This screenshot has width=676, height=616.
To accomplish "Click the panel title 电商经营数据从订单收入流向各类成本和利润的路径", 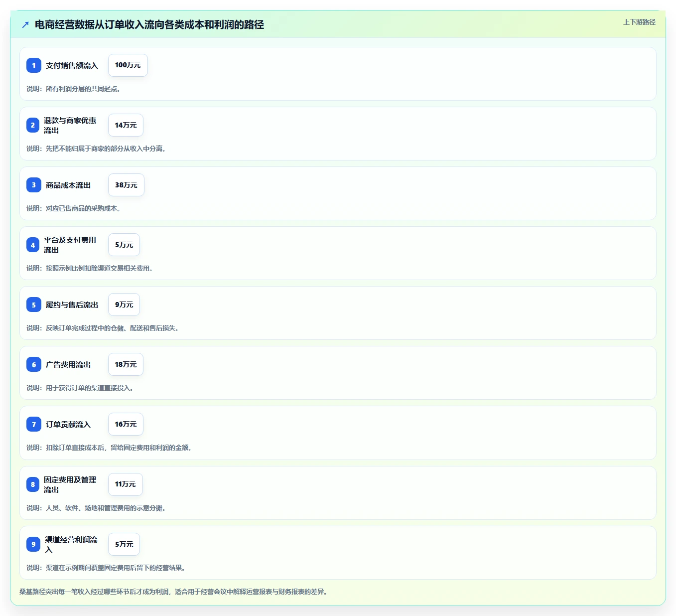I will (149, 24).
